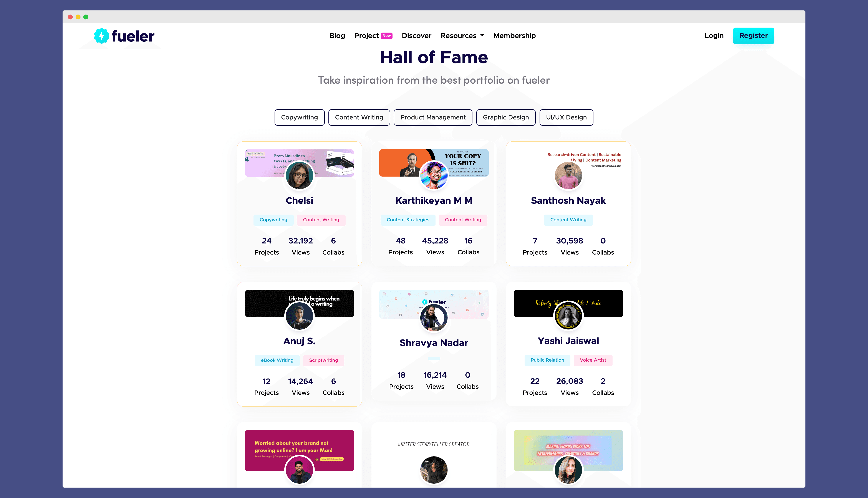Click Chelsi's profile picture icon

[299, 177]
